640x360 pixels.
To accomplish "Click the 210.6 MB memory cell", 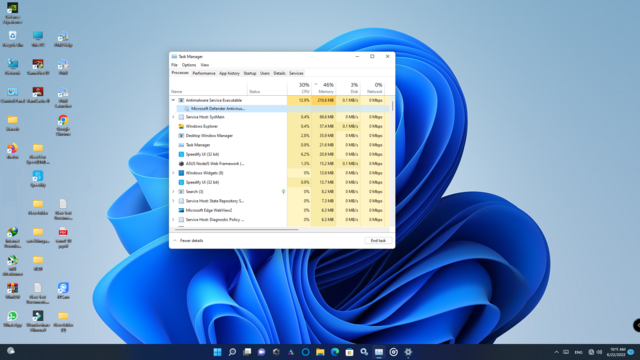I will point(324,100).
